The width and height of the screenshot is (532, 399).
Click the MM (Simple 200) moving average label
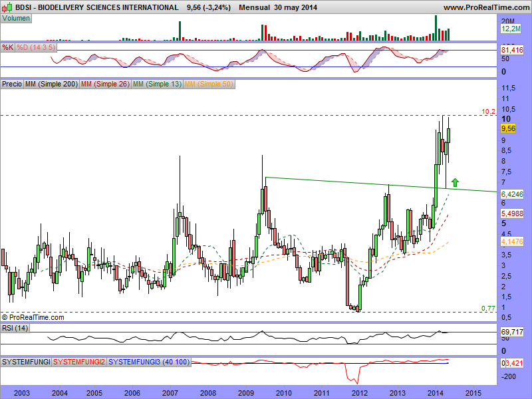52,84
